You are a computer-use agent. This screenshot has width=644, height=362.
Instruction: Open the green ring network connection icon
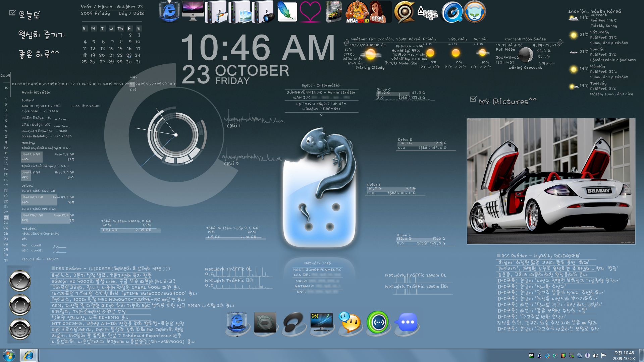point(378,322)
